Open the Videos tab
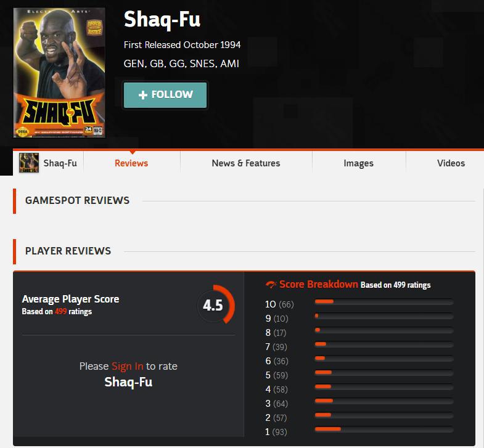This screenshot has width=484, height=448. tap(451, 163)
